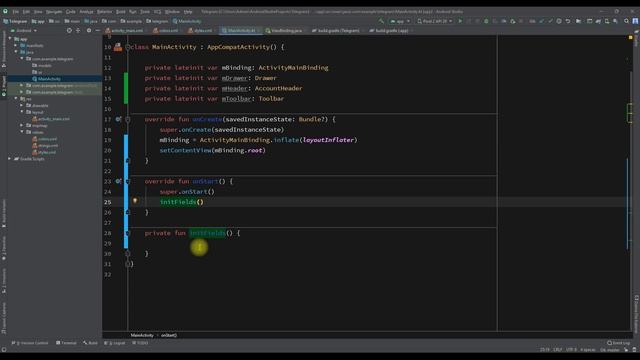Open the device selector dropdown

tap(435, 21)
